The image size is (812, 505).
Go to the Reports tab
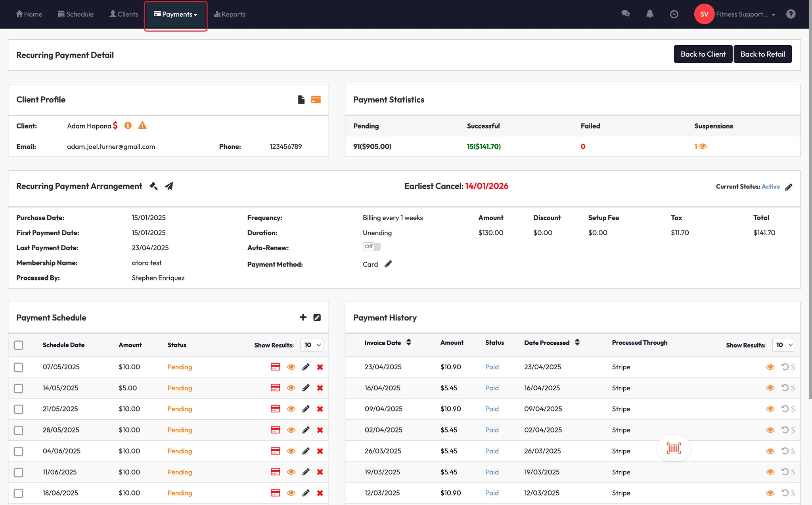click(230, 14)
